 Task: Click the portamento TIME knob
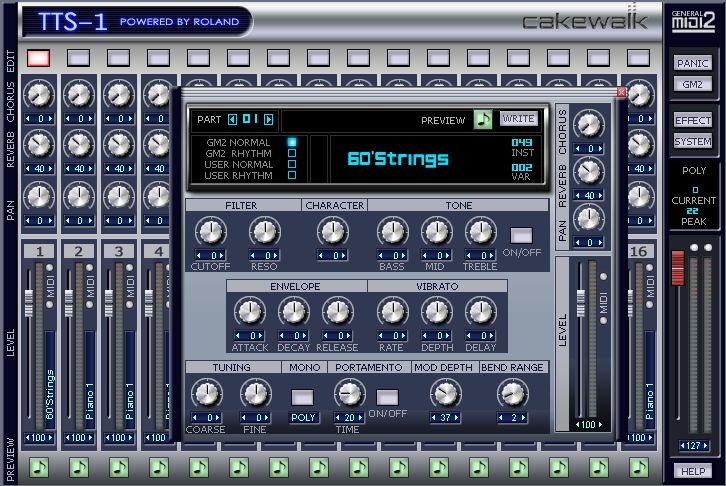350,393
